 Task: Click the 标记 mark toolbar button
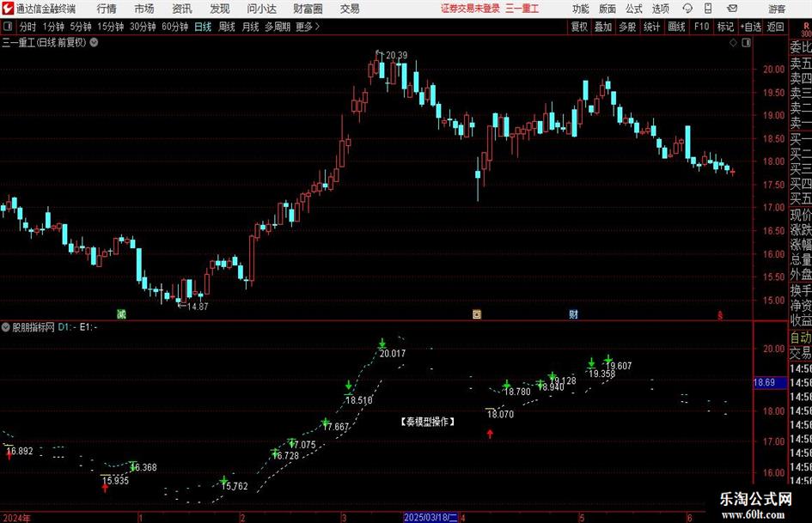[725, 27]
